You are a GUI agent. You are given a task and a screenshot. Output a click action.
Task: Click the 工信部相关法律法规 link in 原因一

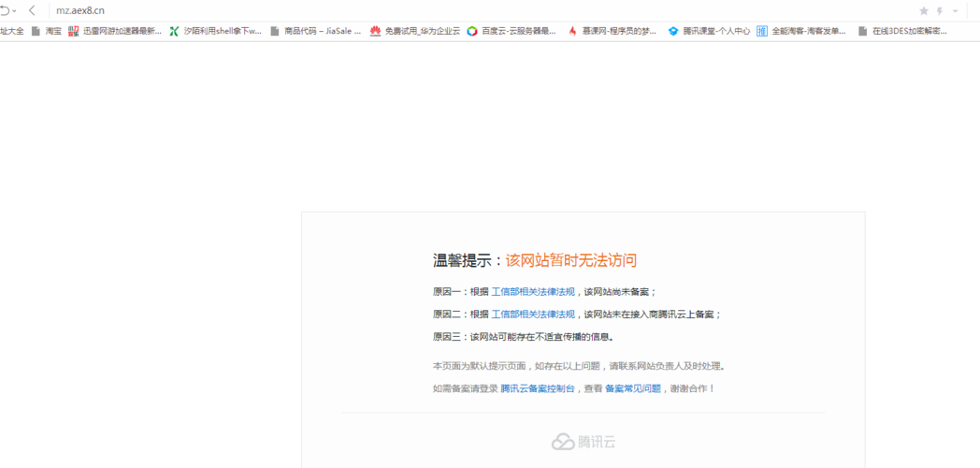tap(533, 291)
